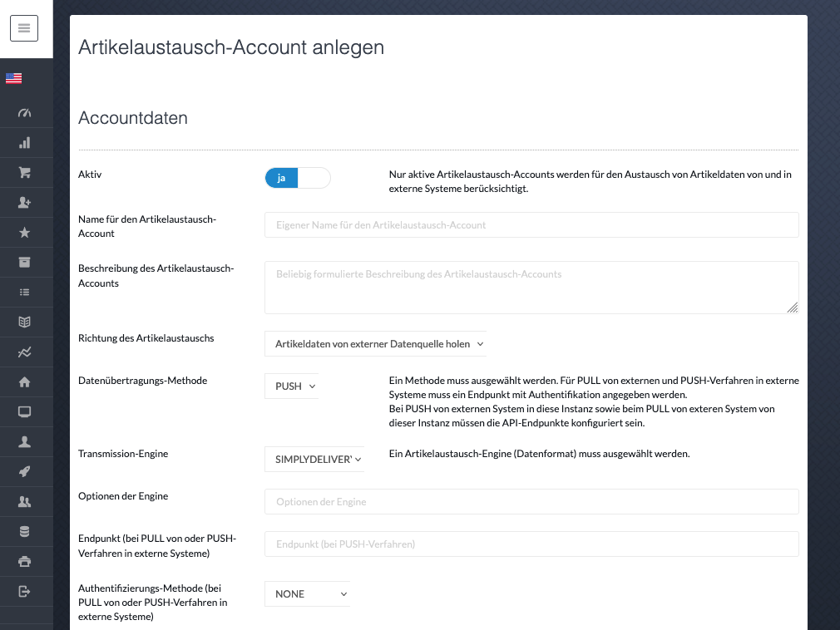Click the 'Datenübertragungs-Methode' label

(142, 381)
